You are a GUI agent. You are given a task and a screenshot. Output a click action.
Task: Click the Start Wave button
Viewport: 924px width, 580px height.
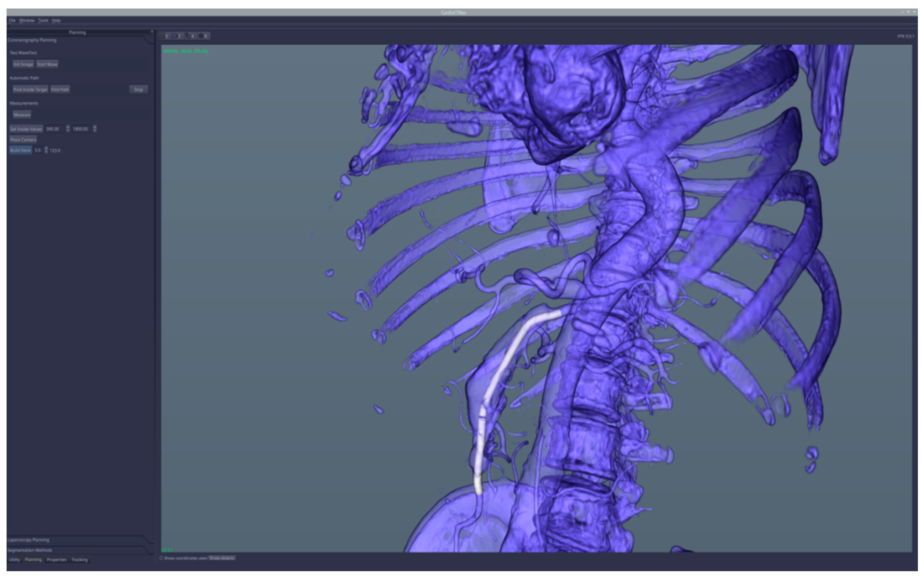tap(47, 64)
